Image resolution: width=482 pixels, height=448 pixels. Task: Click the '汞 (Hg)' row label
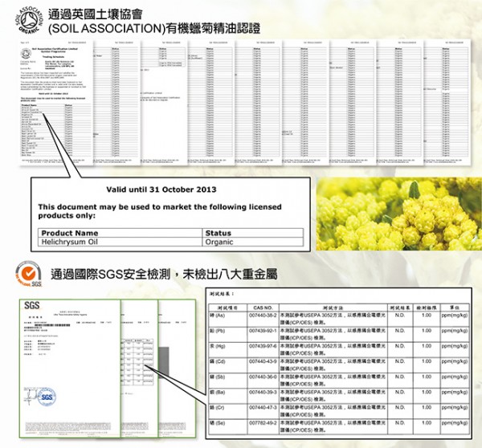coord(218,346)
